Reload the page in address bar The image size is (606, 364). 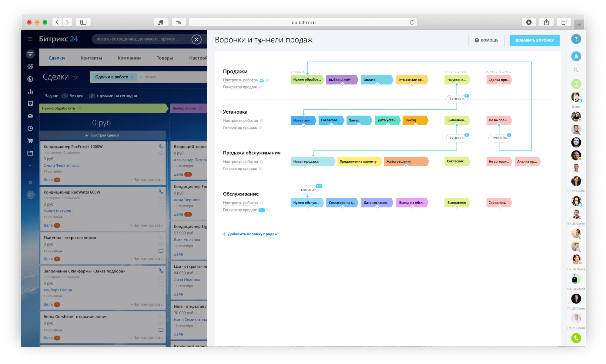coord(412,22)
